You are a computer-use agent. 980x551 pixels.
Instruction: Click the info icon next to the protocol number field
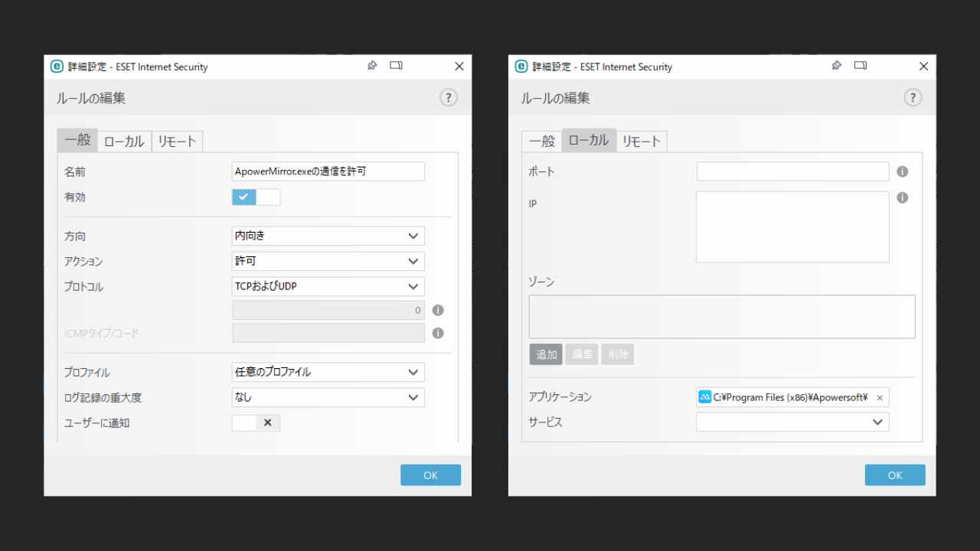tap(437, 310)
